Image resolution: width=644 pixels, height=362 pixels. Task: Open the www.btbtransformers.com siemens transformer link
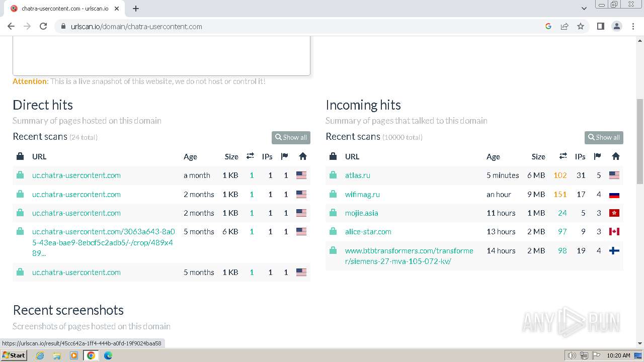click(409, 256)
